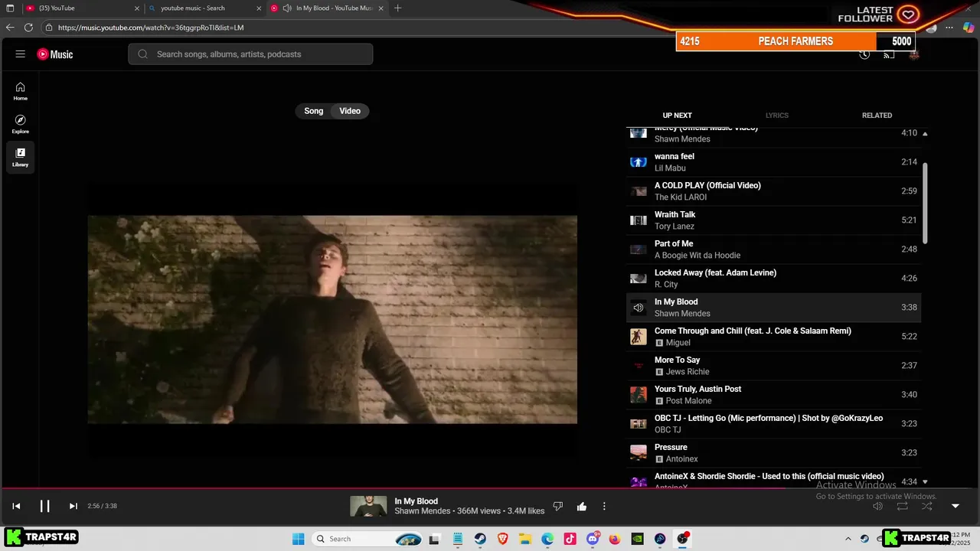Click Yours Truly, Austin Post thumbnail

coord(639,395)
